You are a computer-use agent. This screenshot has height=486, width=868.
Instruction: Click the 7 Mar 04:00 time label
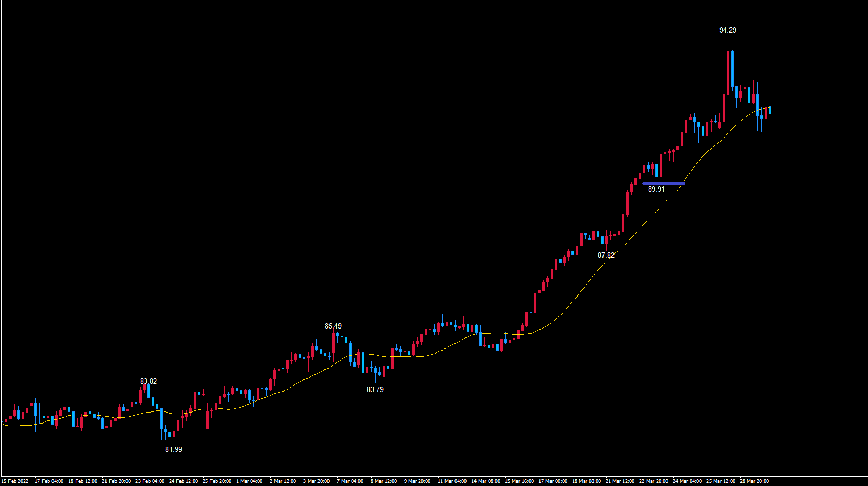pyautogui.click(x=350, y=481)
